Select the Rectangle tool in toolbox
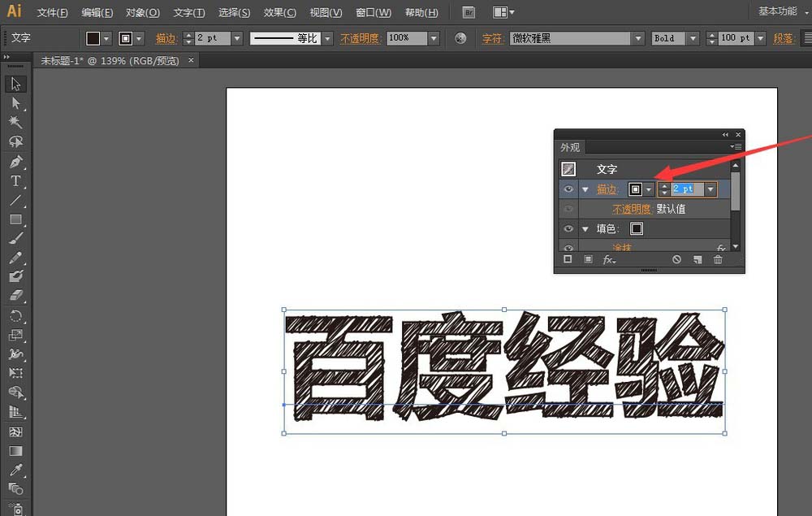This screenshot has width=812, height=516. 15,219
